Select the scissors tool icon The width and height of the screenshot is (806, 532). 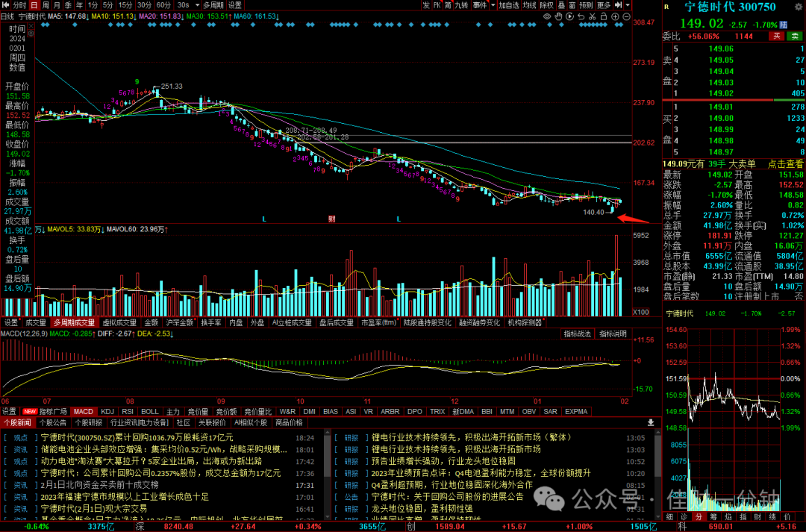coord(592,17)
